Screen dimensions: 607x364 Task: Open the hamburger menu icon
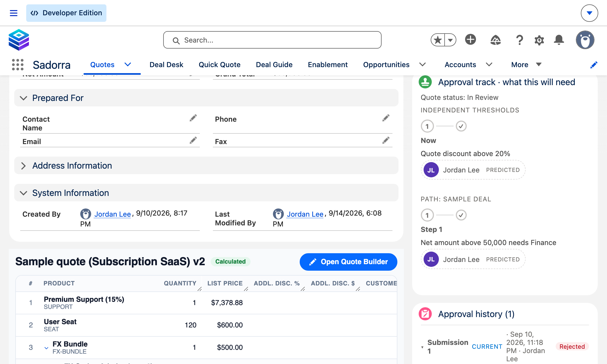pos(14,13)
